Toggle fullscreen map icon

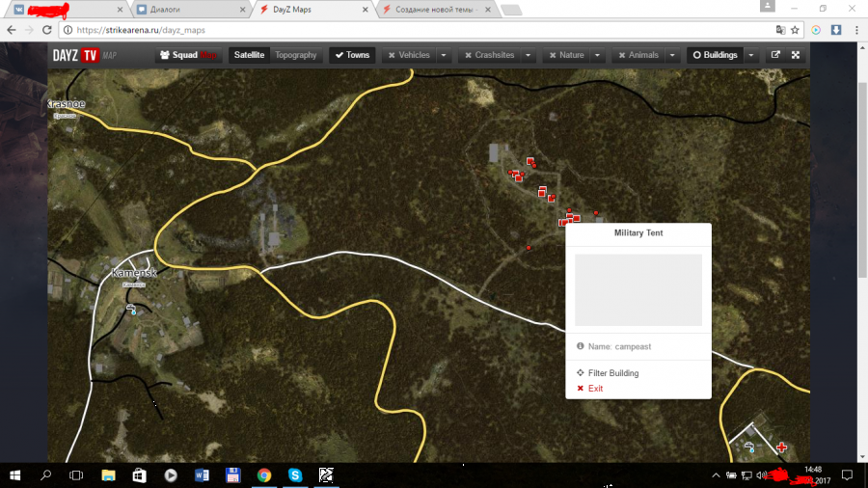tap(796, 55)
